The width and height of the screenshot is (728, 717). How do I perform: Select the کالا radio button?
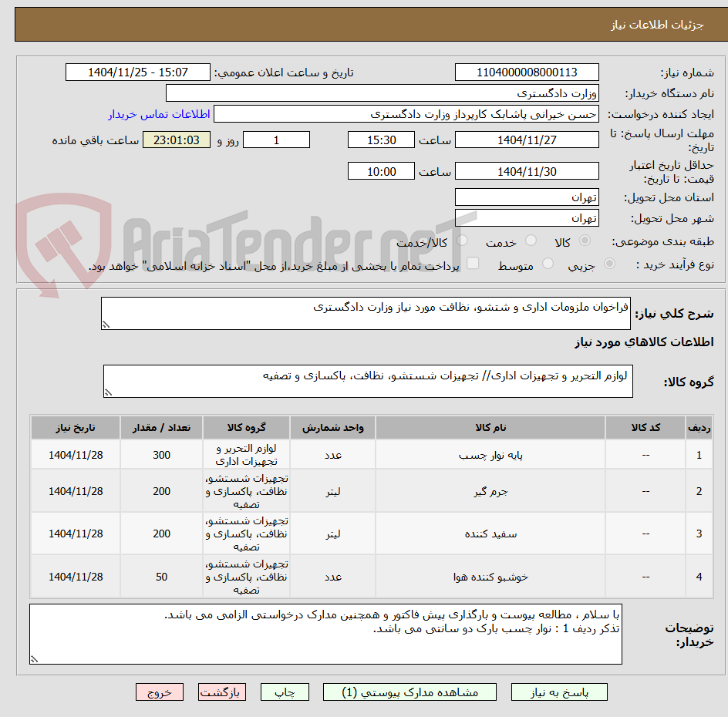585,241
